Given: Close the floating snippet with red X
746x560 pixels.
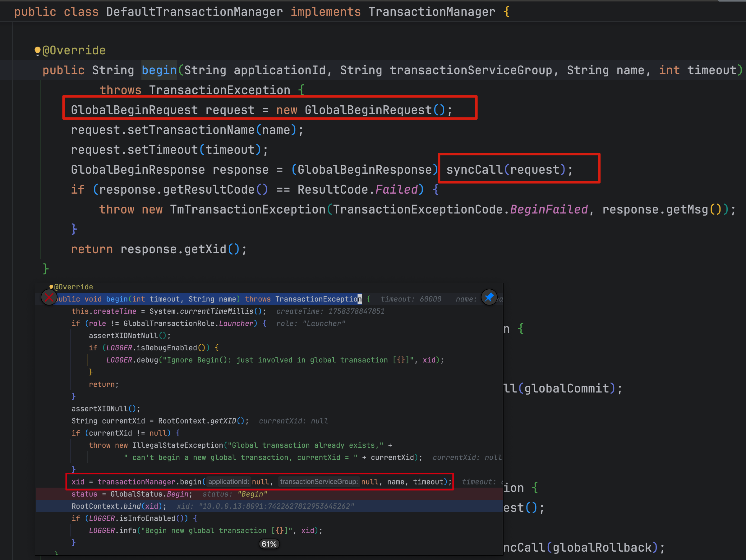Looking at the screenshot, I should (49, 297).
